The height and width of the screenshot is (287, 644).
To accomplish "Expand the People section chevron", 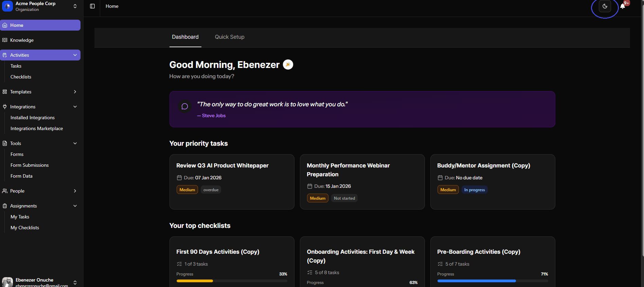I will click(75, 191).
